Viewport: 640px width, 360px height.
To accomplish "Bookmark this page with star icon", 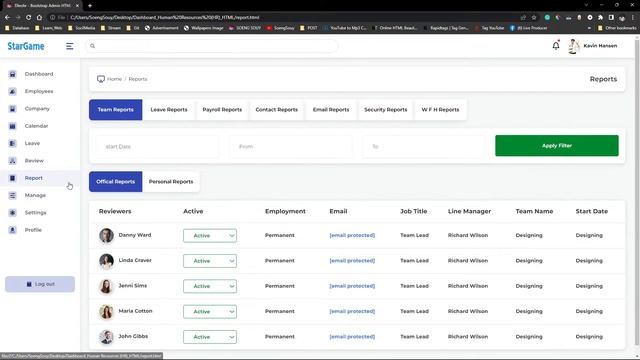I will pos(534,18).
